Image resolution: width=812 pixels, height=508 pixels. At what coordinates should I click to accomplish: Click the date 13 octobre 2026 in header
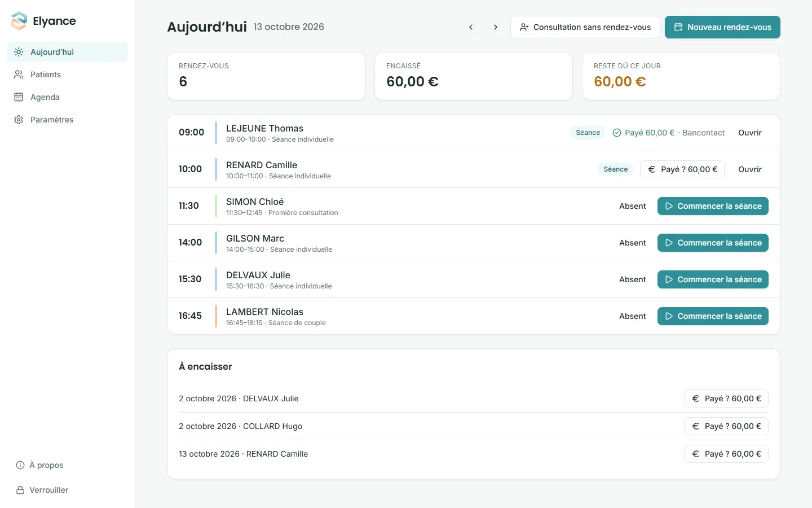tap(289, 27)
